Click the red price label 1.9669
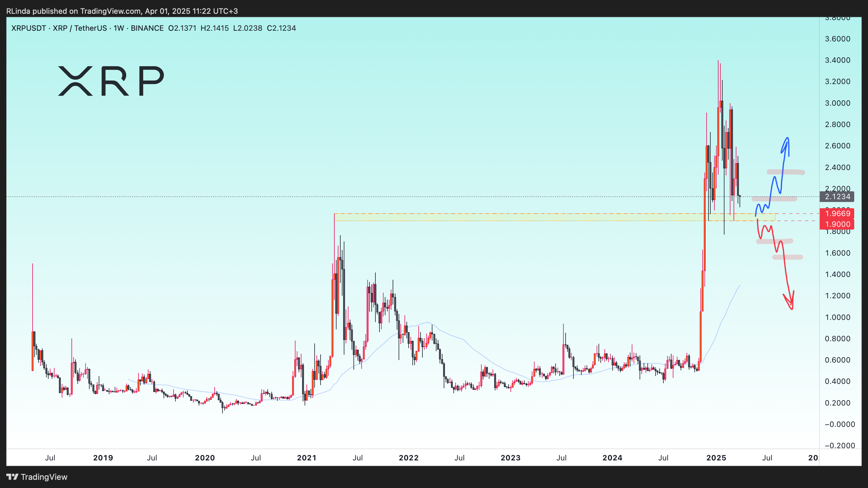This screenshot has width=868, height=488. (x=837, y=214)
